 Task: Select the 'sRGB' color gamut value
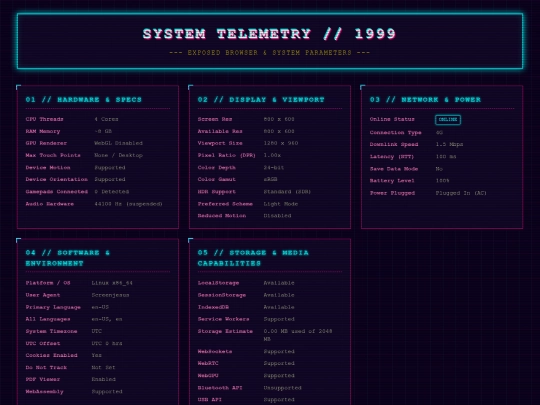point(270,179)
